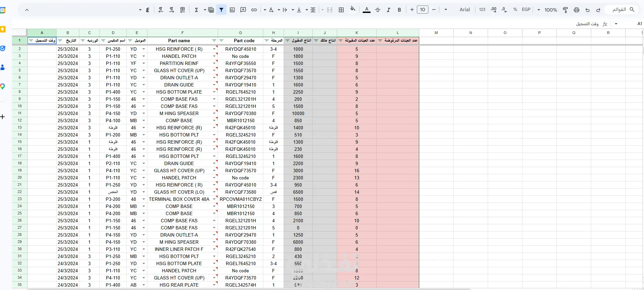Decrease font size minus button

pyautogui.click(x=434, y=10)
